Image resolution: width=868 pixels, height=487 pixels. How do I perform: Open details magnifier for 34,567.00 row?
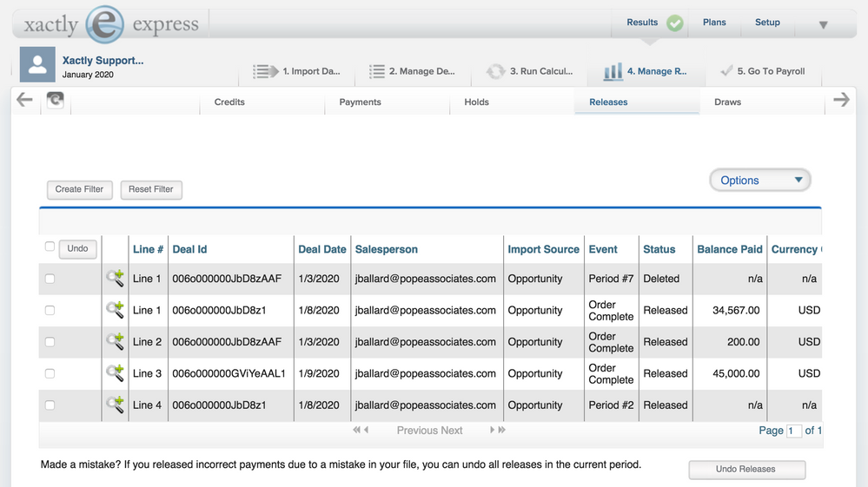tap(116, 310)
